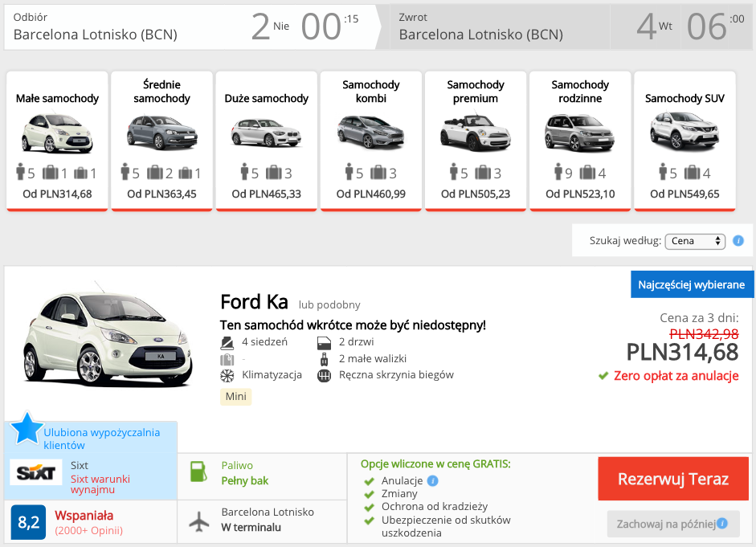The width and height of the screenshot is (756, 547).
Task: Click the manual gearbox icon
Action: tap(324, 375)
